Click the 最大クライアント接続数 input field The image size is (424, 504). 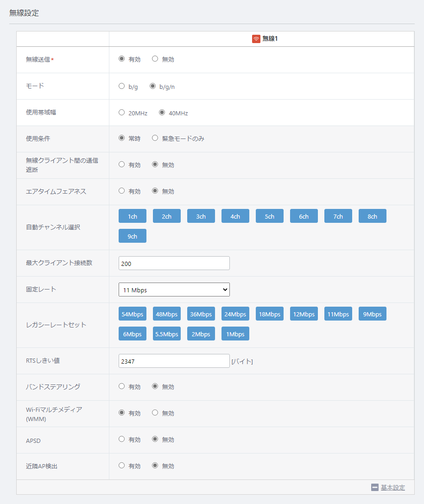coord(174,263)
